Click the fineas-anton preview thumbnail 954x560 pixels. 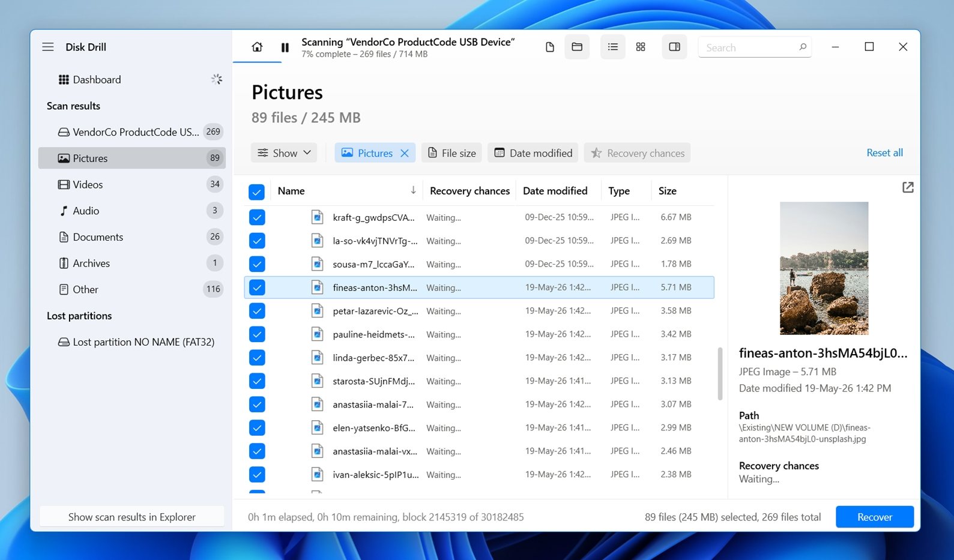pyautogui.click(x=824, y=268)
